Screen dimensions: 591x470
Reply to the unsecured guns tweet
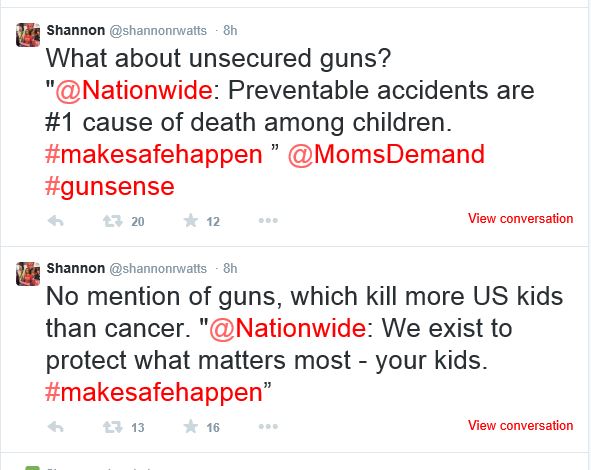tap(55, 221)
